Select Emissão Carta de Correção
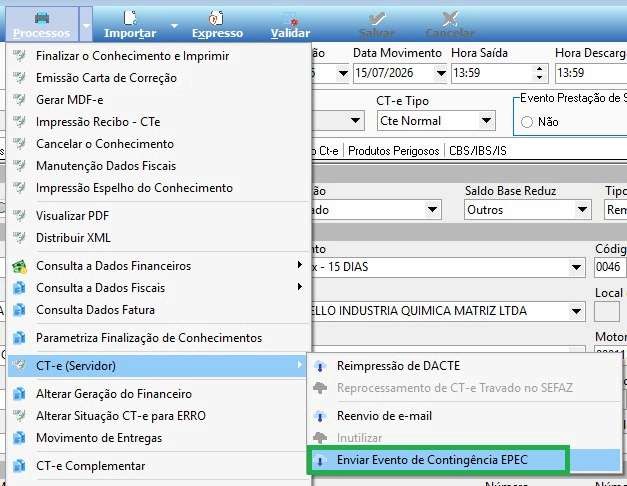Image resolution: width=627 pixels, height=486 pixels. pos(106,78)
